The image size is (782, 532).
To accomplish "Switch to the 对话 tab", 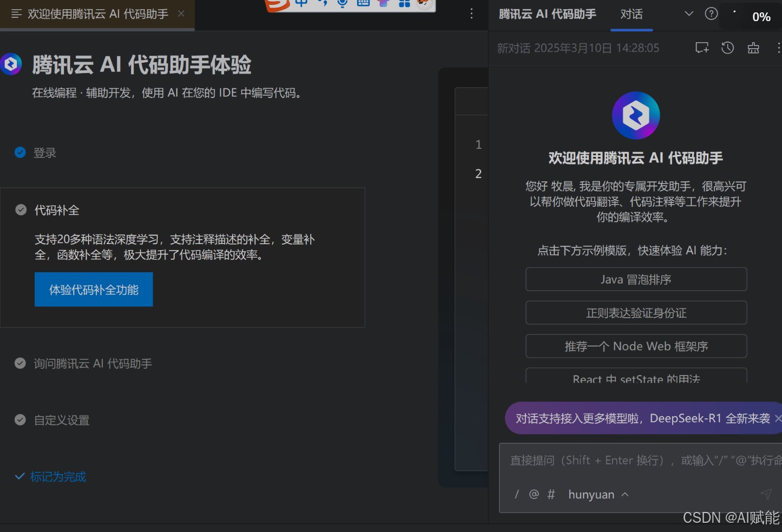I will 632,14.
